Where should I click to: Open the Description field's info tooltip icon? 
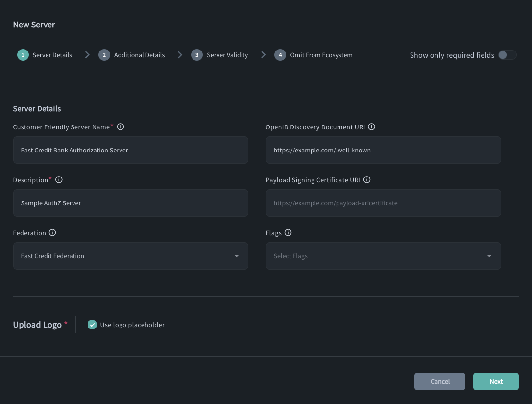click(59, 179)
